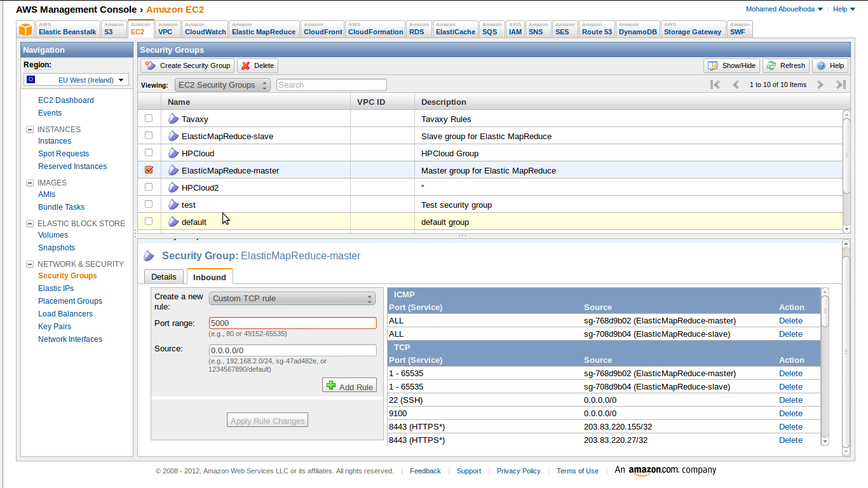Click the ElasticMapReduce-slave group icon
The width and height of the screenshot is (868, 488).
(173, 136)
